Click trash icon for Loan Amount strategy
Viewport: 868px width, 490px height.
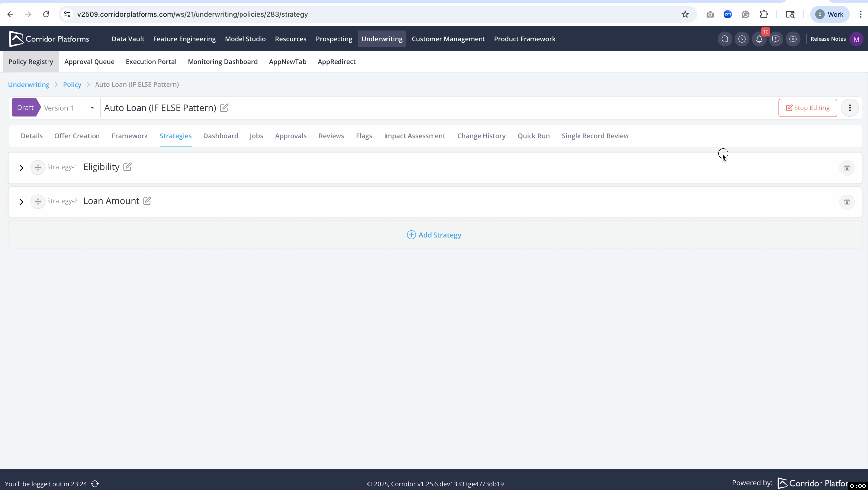click(x=847, y=202)
